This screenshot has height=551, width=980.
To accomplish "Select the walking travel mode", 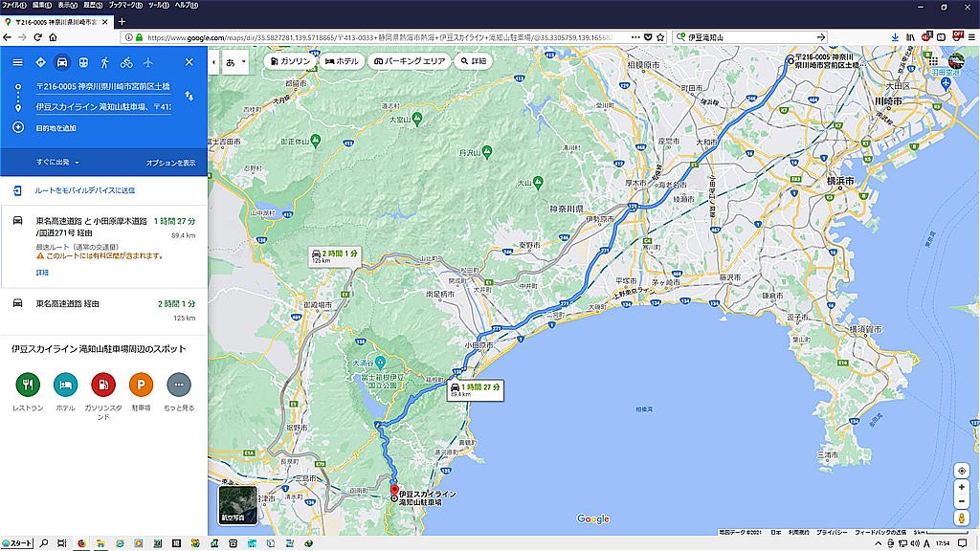I will pos(105,62).
